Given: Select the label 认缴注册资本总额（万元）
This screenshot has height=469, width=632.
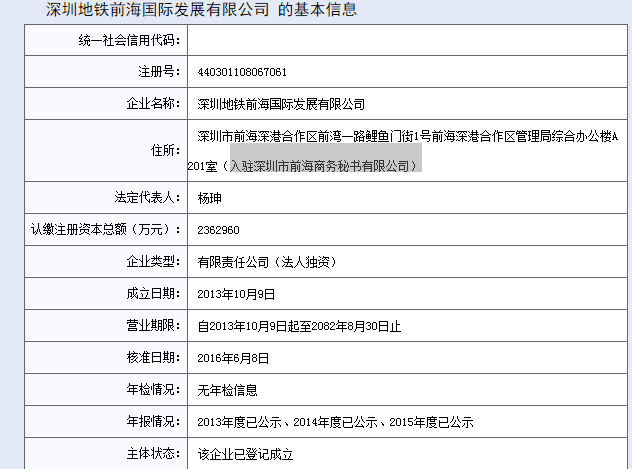Looking at the screenshot, I should tap(106, 229).
